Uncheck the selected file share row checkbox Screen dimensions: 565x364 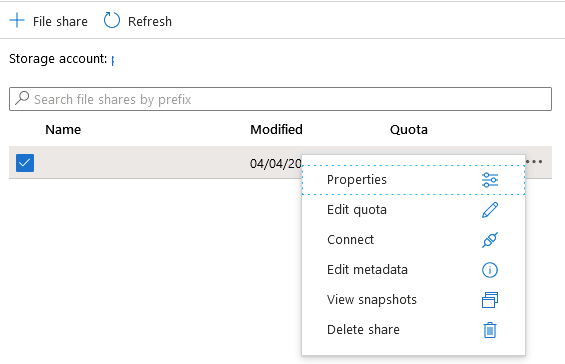tap(25, 163)
